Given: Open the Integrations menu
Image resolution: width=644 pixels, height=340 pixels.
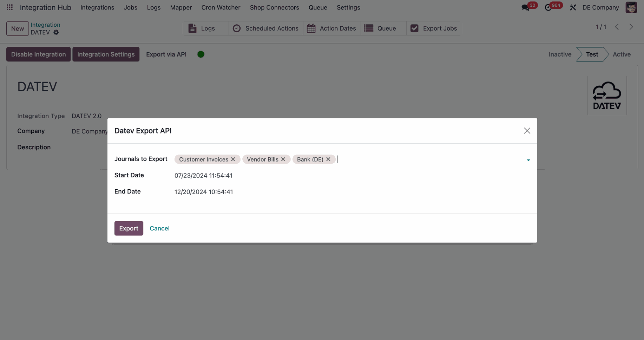Looking at the screenshot, I should coord(97,7).
